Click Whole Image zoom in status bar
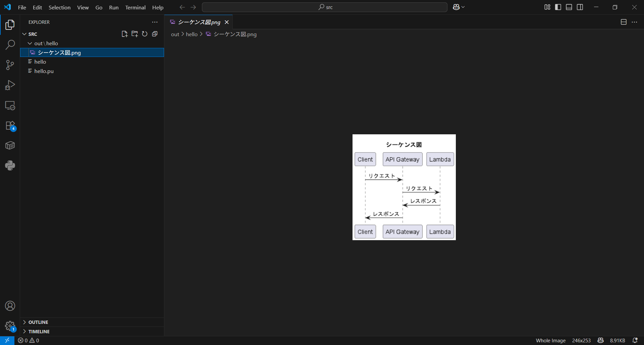The image size is (644, 345). point(550,340)
